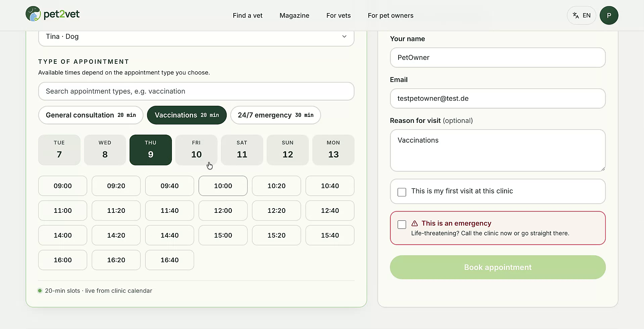Click the Email input field

pyautogui.click(x=498, y=98)
